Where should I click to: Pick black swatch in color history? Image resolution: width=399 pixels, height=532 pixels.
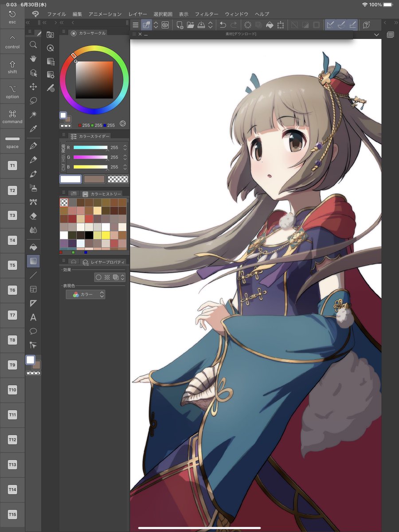click(89, 235)
